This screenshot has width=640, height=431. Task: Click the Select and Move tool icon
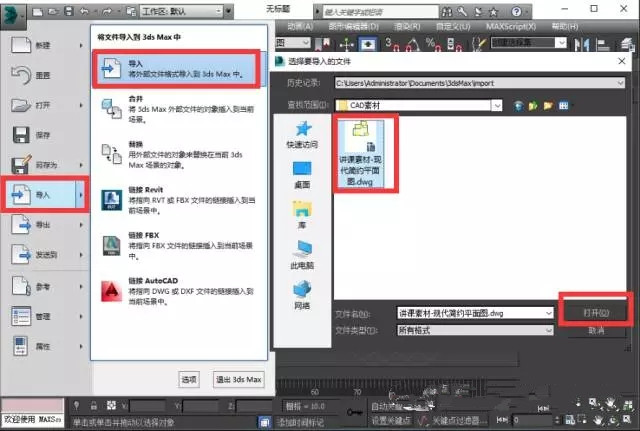[x=347, y=44]
